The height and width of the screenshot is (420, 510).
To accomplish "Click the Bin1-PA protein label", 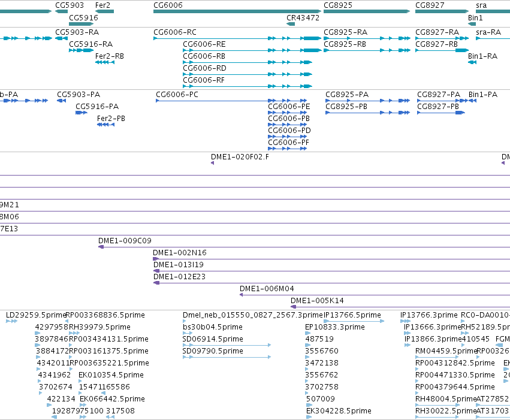I will pos(483,95).
